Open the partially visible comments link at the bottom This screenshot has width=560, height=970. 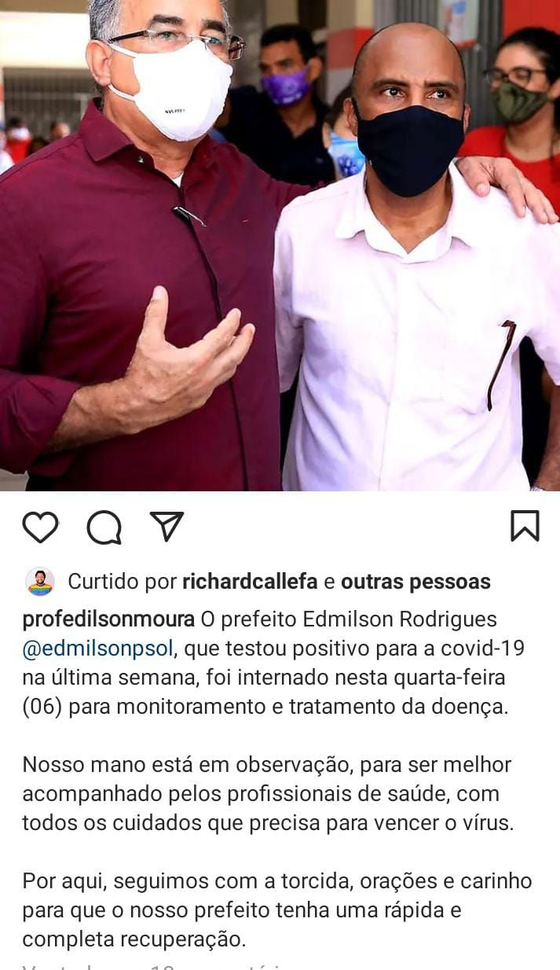(157, 965)
